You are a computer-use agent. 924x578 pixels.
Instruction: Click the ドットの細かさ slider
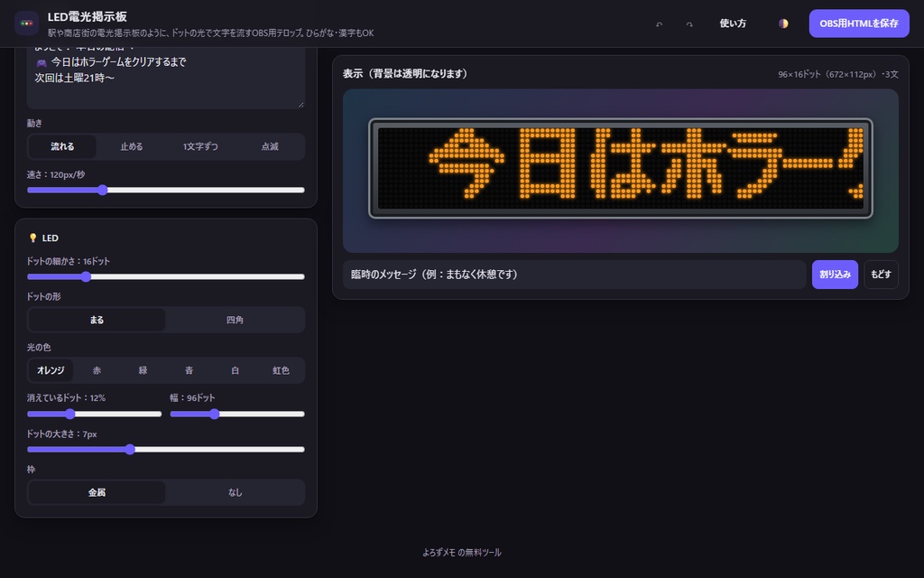click(x=166, y=276)
